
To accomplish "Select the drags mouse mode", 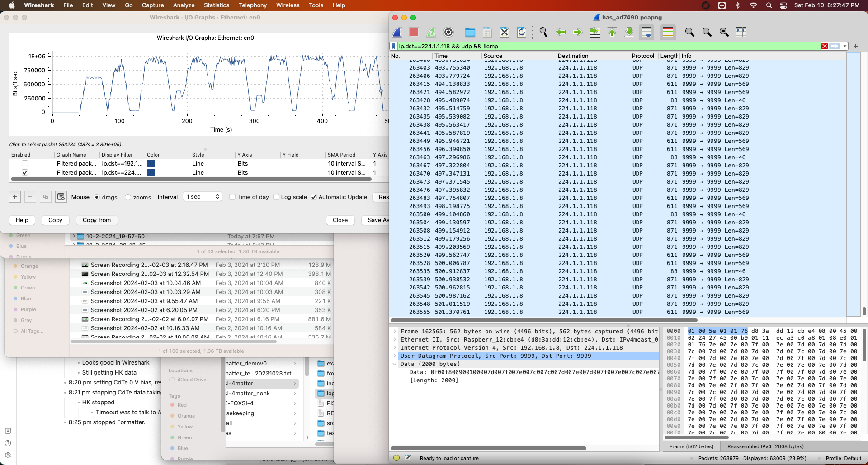I will pyautogui.click(x=97, y=197).
